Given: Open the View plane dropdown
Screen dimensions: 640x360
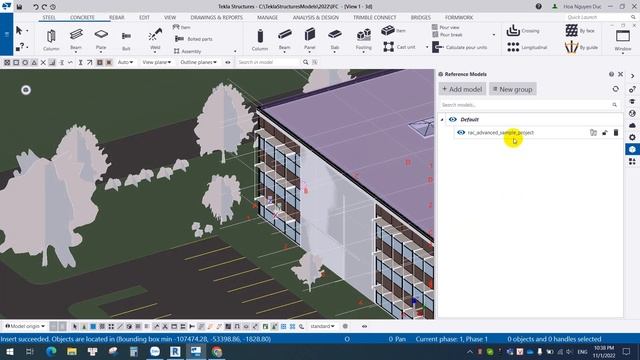Looking at the screenshot, I should [x=157, y=62].
